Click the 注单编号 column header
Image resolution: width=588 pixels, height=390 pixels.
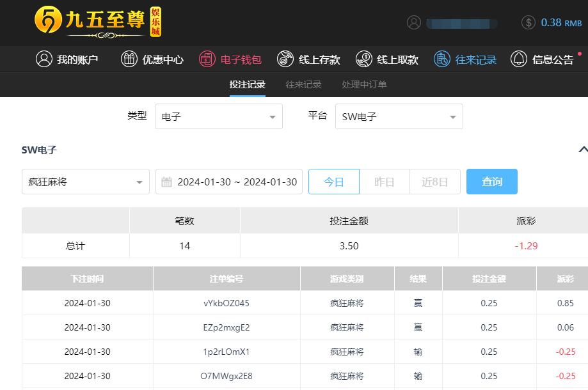226,279
